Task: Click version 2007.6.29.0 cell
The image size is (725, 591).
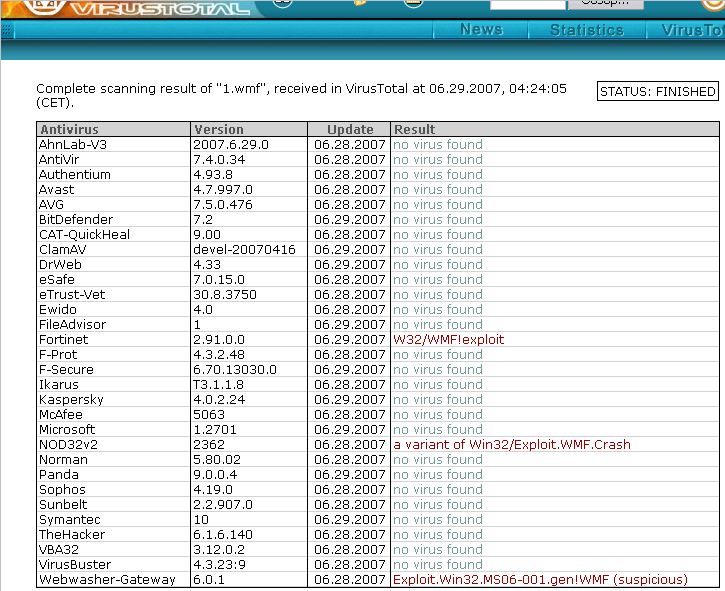Action: (231, 144)
